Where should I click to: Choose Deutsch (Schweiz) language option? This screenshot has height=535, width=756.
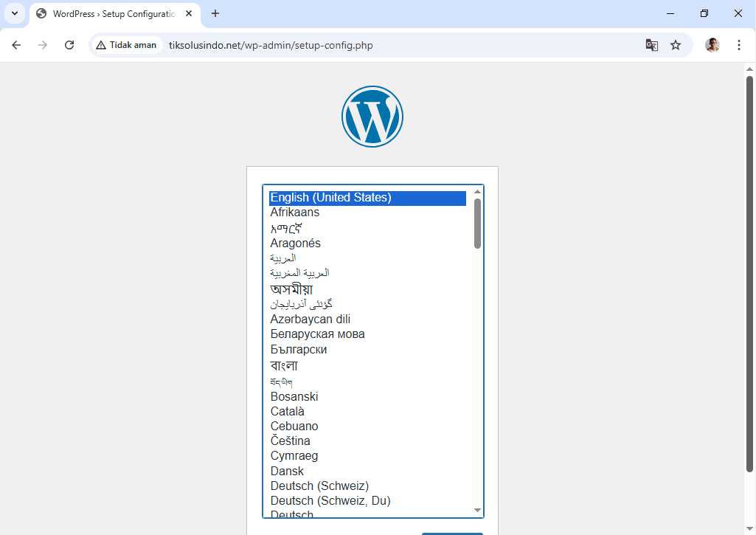319,486
